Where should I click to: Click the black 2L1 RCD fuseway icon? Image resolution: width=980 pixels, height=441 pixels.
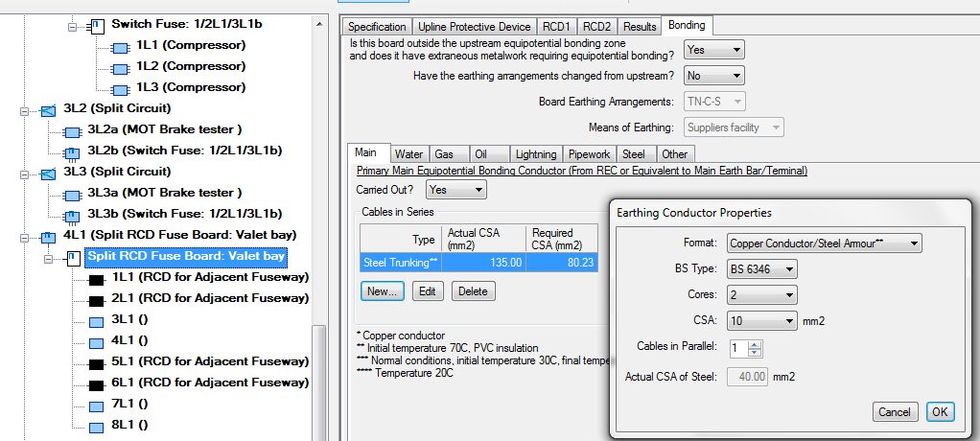(96, 301)
